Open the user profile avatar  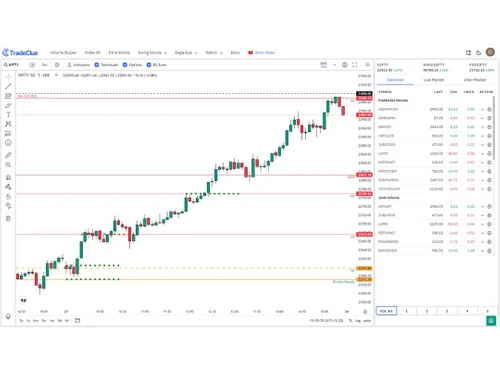click(x=490, y=52)
